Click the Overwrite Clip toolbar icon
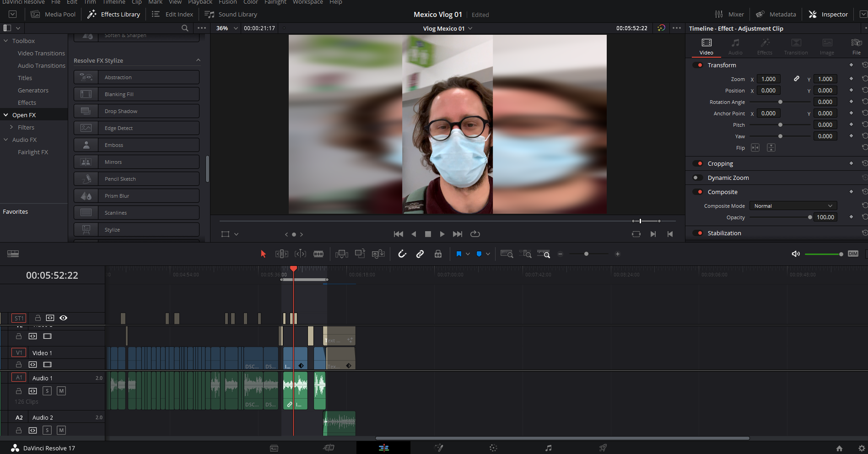This screenshot has height=454, width=868. [360, 254]
